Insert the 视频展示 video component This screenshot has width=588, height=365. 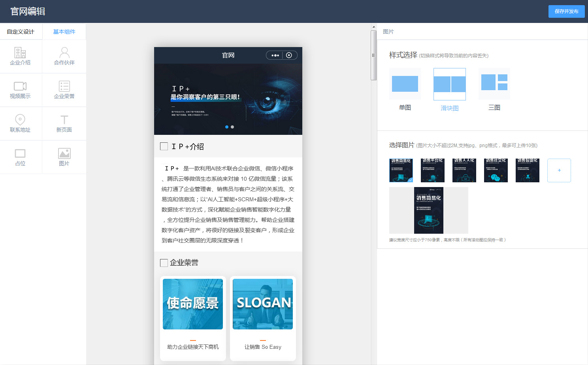(20, 90)
